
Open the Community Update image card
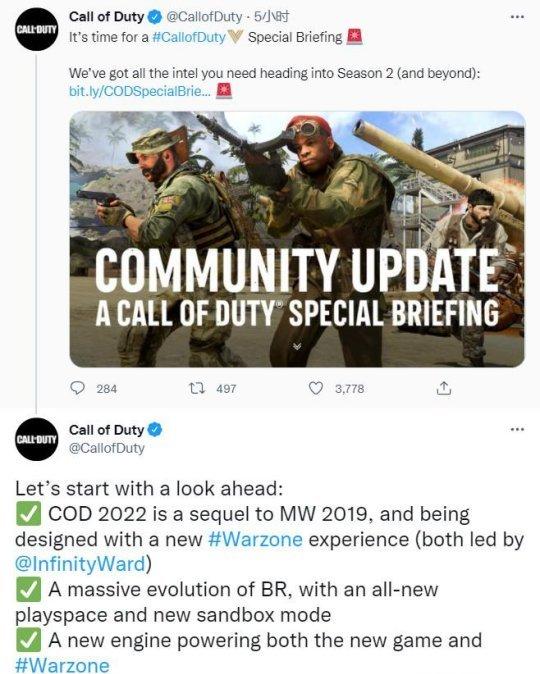tap(297, 239)
